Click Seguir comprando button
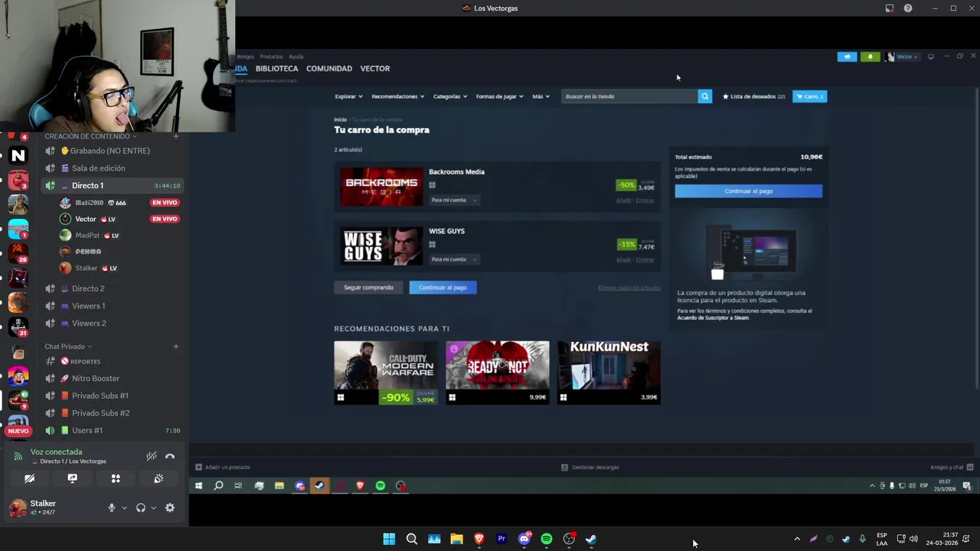This screenshot has height=551, width=980. [x=368, y=287]
